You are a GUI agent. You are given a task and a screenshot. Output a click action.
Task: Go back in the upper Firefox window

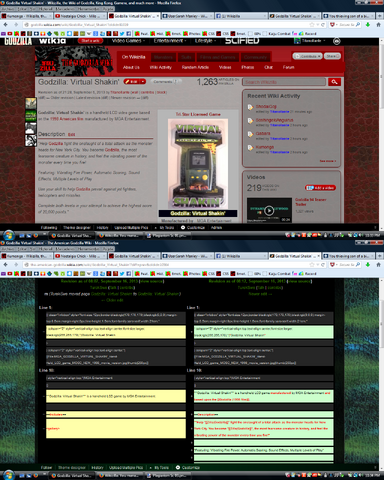[5, 25]
